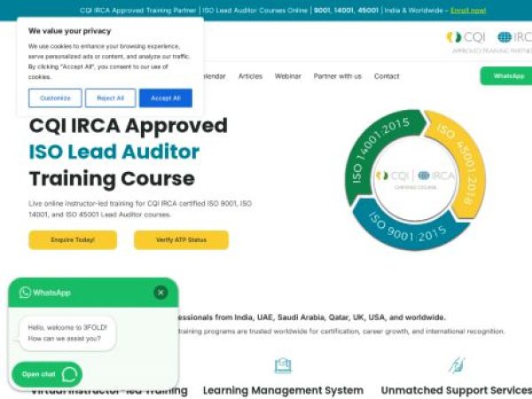This screenshot has height=399, width=532.
Task: Click the ISO Lead Auditor heading text
Action: (114, 152)
